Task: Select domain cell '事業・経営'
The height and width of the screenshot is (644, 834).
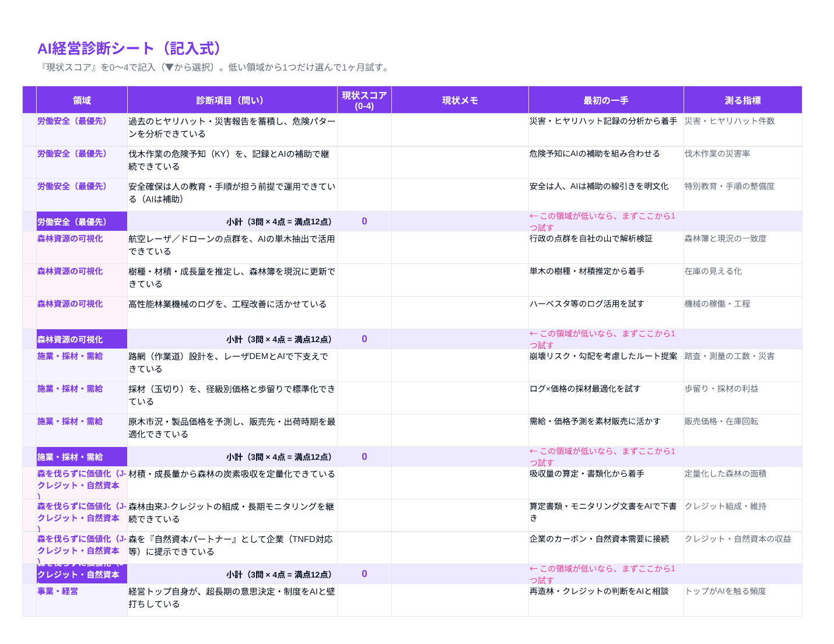Action: (x=82, y=600)
